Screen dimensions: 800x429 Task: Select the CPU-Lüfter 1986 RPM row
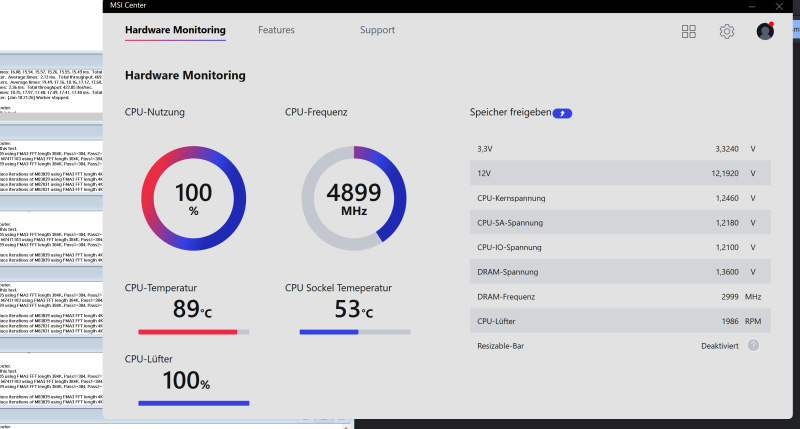pos(620,321)
